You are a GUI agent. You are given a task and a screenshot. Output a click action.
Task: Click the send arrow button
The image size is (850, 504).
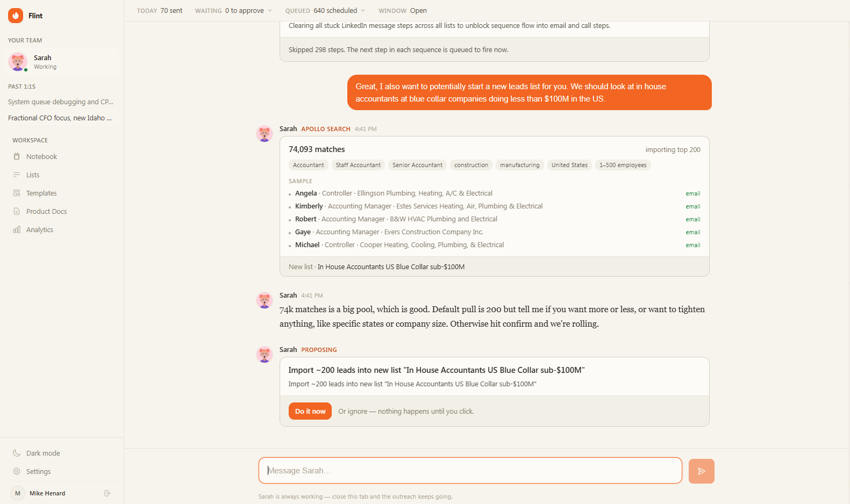702,471
